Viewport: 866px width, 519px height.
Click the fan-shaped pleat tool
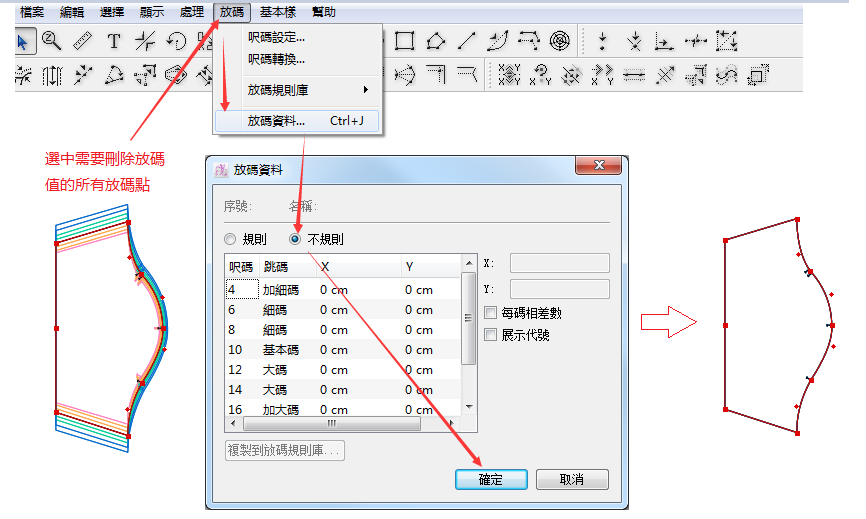405,75
